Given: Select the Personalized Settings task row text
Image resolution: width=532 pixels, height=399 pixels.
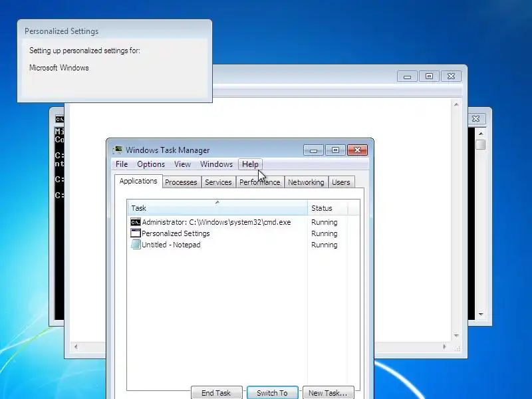Looking at the screenshot, I should (x=176, y=233).
